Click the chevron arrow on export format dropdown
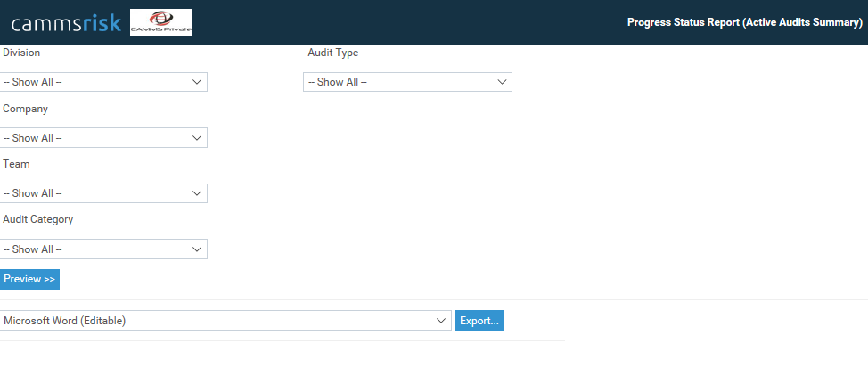This screenshot has height=376, width=868. click(441, 321)
